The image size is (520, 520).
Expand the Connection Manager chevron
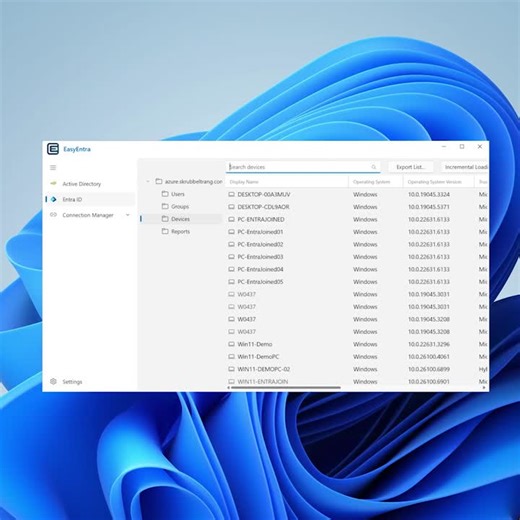coord(128,215)
